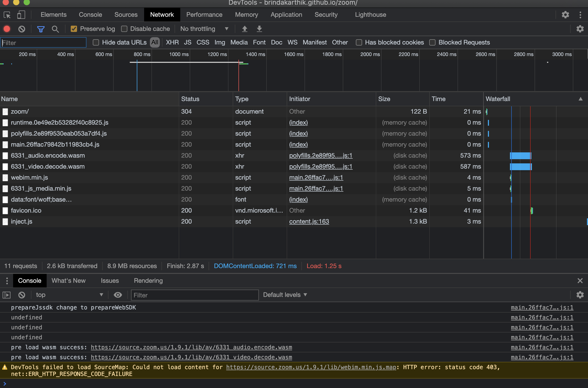Open the Issues drawer tab

(110, 281)
